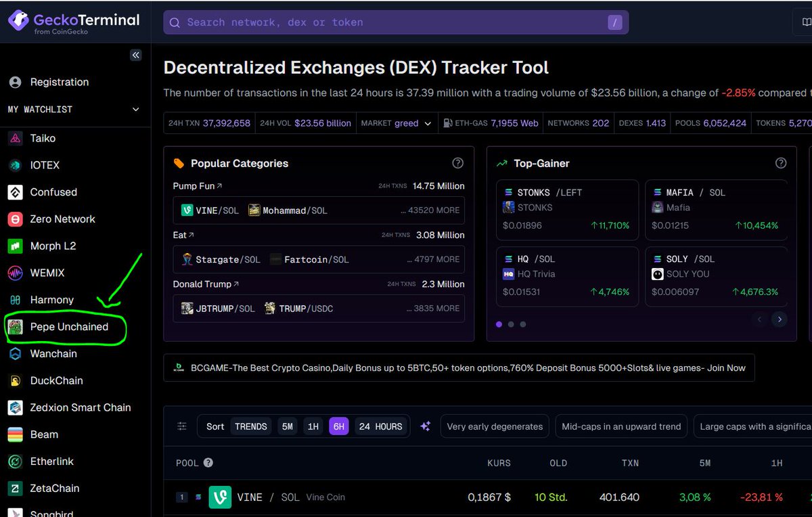Sort table by TXN column header
812x517 pixels.
(x=629, y=463)
